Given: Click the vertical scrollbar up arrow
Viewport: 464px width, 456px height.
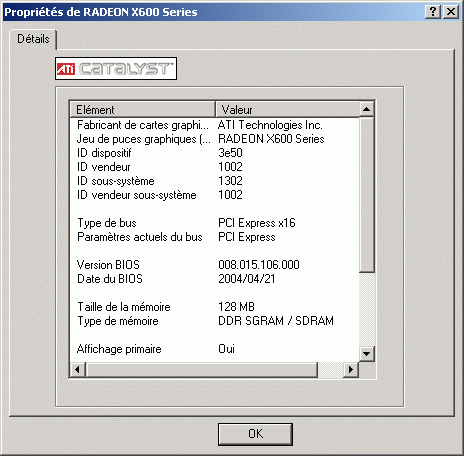Looking at the screenshot, I should tap(367, 109).
